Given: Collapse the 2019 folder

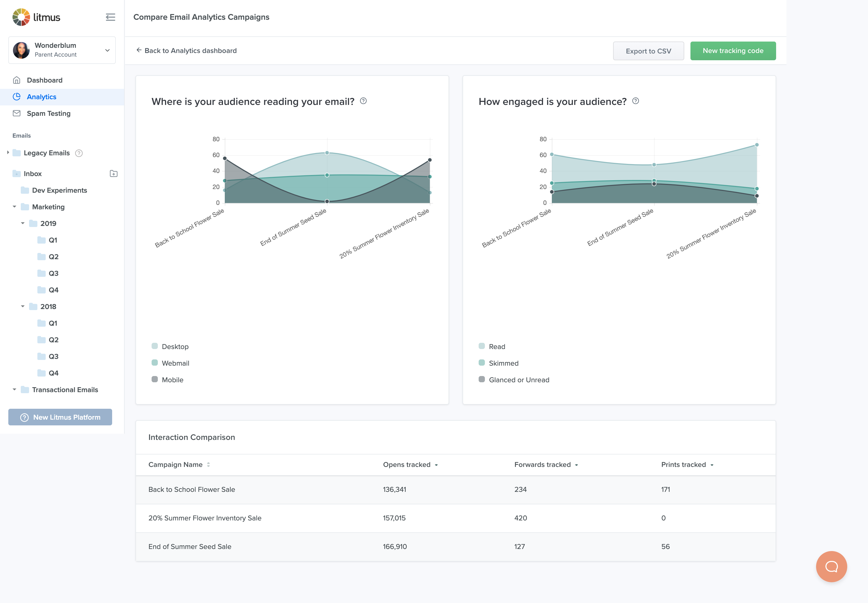Looking at the screenshot, I should tap(23, 223).
